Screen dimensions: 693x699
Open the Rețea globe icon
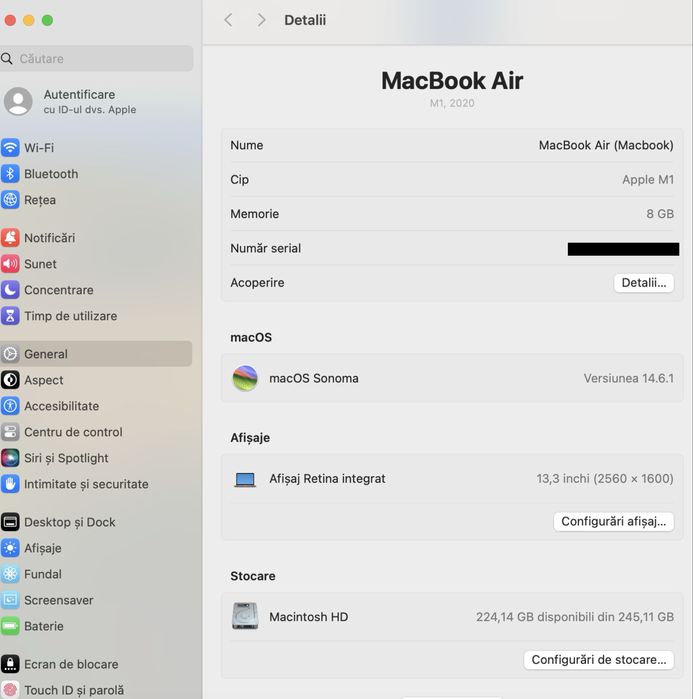10,200
